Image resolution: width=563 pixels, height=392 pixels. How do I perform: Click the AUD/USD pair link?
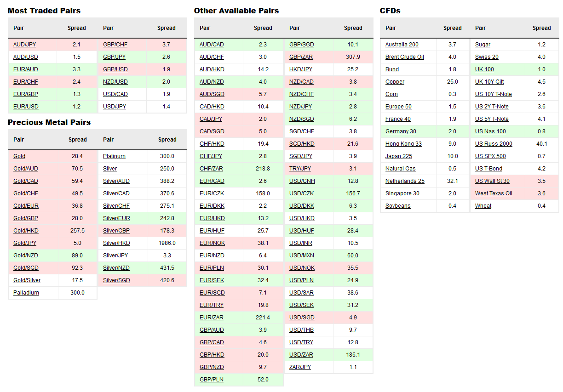[25, 57]
